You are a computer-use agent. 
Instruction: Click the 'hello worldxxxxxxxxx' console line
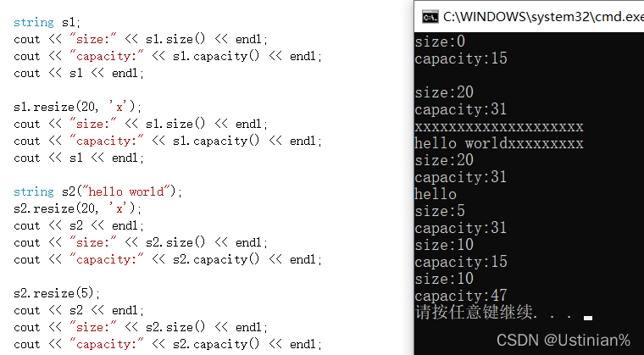coord(499,143)
